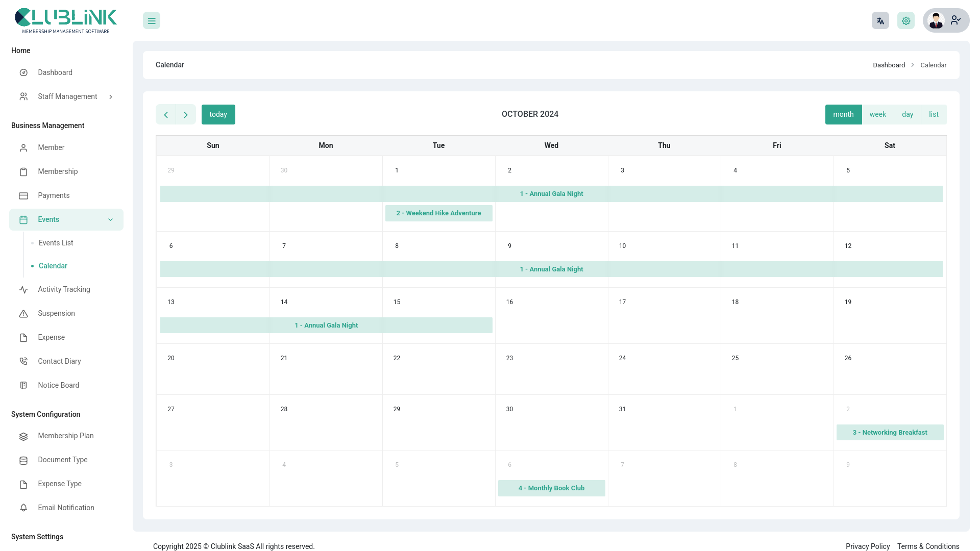Open the Privacy Policy link

(868, 546)
